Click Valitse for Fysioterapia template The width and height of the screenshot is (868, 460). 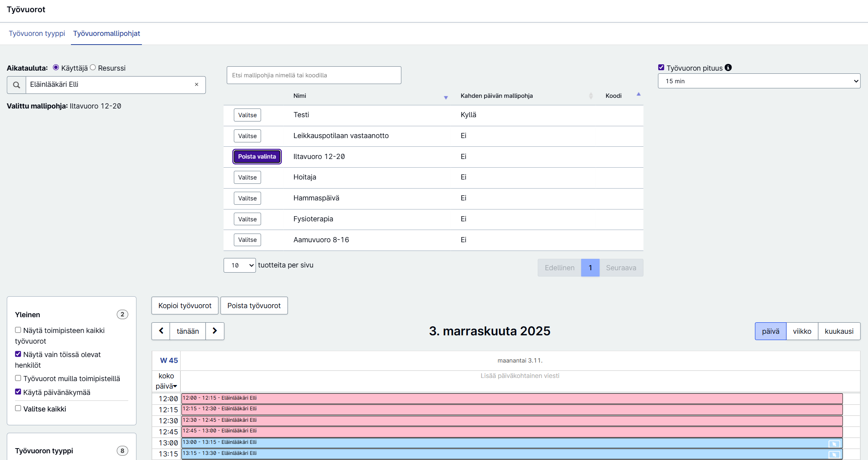pyautogui.click(x=247, y=219)
